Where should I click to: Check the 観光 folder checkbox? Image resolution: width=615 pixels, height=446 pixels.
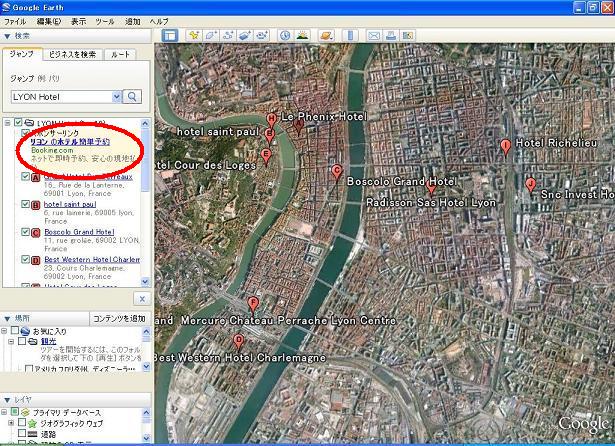pos(22,341)
